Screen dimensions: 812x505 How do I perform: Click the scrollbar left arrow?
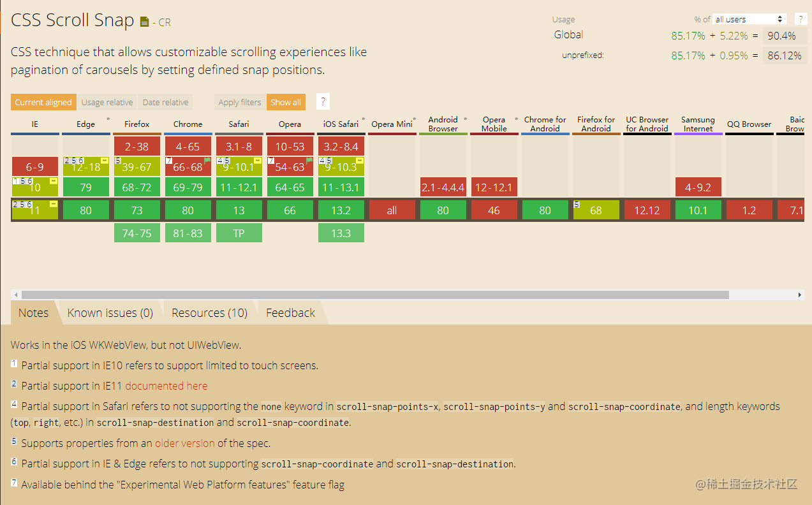click(15, 295)
